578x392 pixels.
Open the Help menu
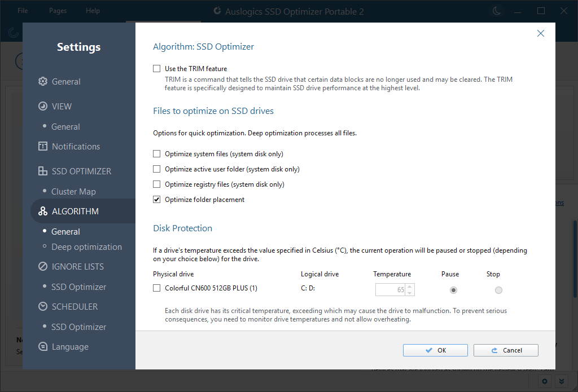pyautogui.click(x=93, y=10)
